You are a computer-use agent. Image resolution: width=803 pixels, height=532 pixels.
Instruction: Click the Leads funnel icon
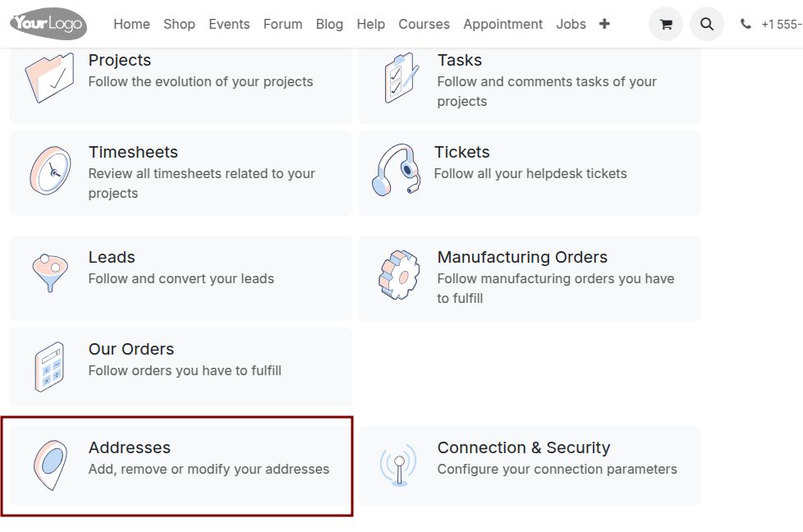point(50,273)
